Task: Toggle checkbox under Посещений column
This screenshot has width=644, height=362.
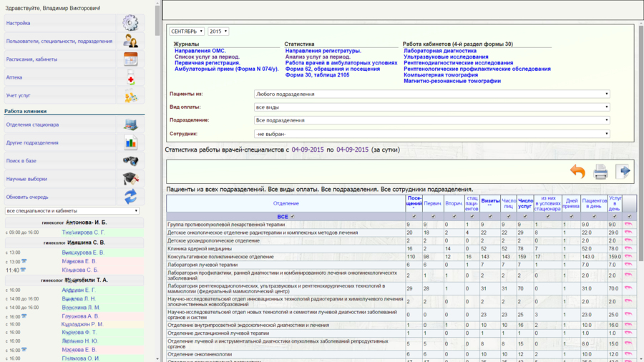Action: [414, 216]
